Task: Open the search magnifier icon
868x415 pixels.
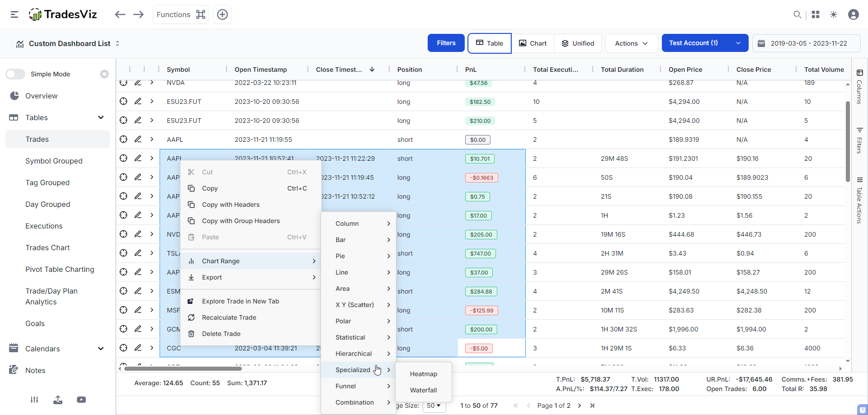Action: click(x=797, y=14)
